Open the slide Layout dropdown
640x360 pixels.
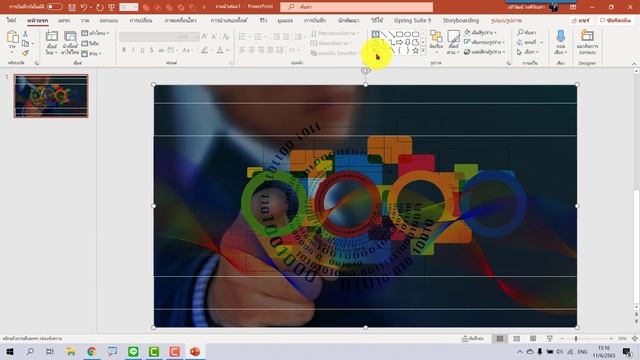(95, 33)
